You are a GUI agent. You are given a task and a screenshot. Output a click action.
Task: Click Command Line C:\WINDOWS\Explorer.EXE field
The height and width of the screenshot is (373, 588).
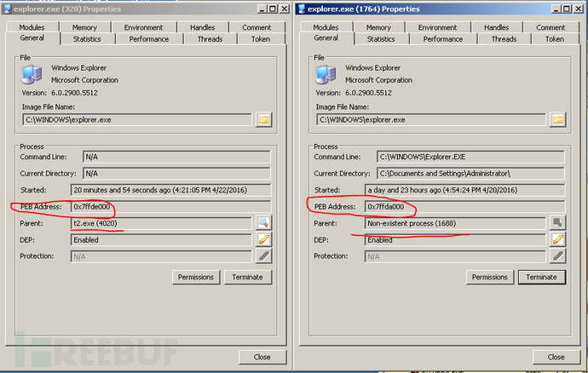(x=470, y=157)
